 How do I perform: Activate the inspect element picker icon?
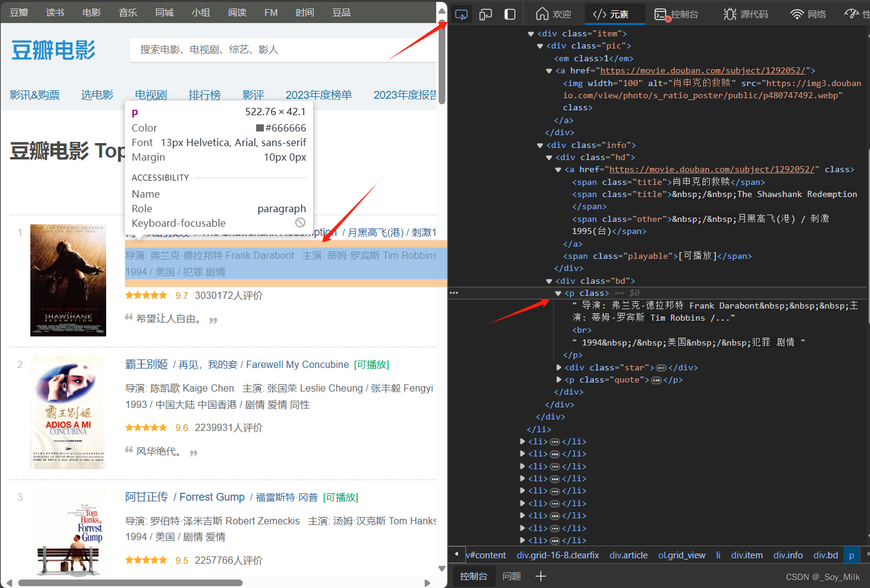point(461,14)
